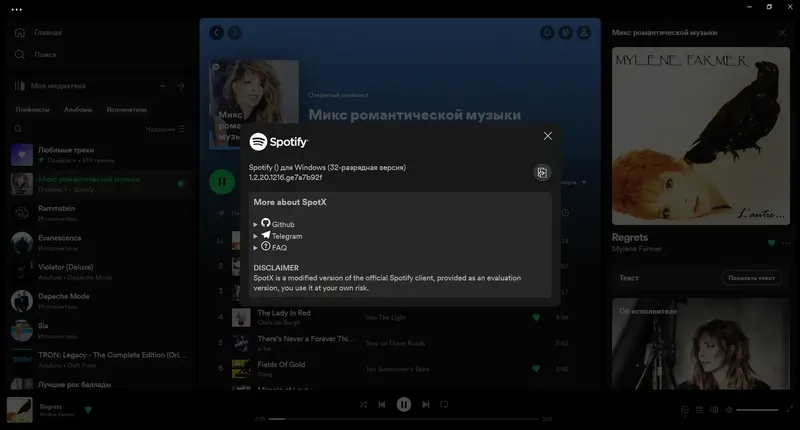This screenshot has height=430, width=800.
Task: Collapse Моя медиатека library icon
Action: [19, 86]
